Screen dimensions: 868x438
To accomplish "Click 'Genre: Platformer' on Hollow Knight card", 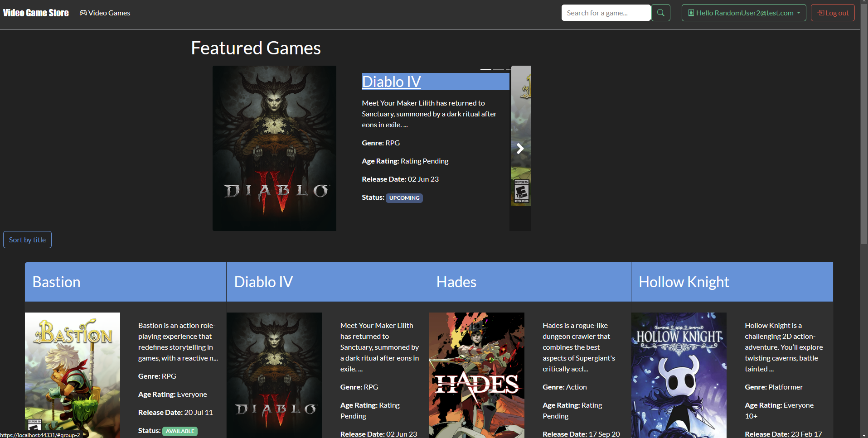I will pos(774,387).
